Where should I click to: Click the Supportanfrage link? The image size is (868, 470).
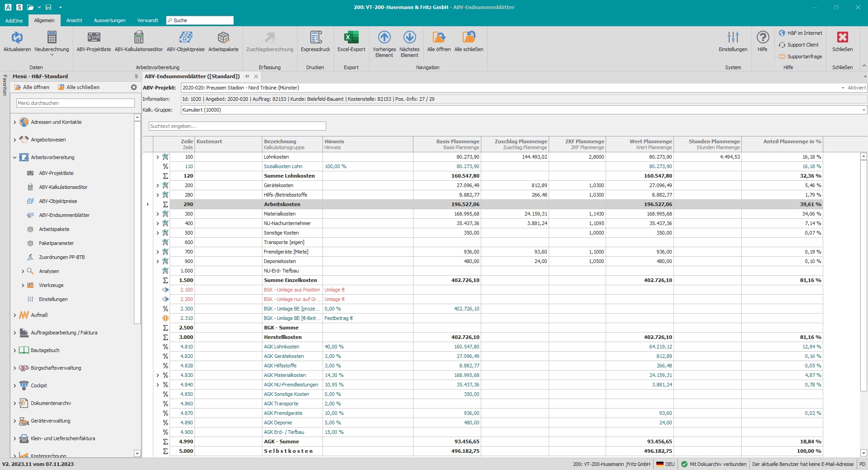804,56
